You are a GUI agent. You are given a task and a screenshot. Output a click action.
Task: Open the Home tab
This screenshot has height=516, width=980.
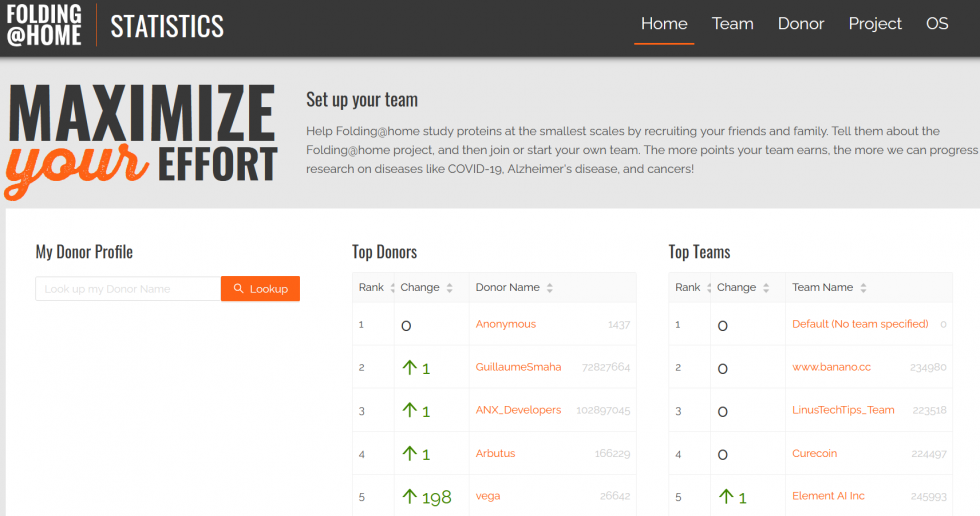pos(664,24)
